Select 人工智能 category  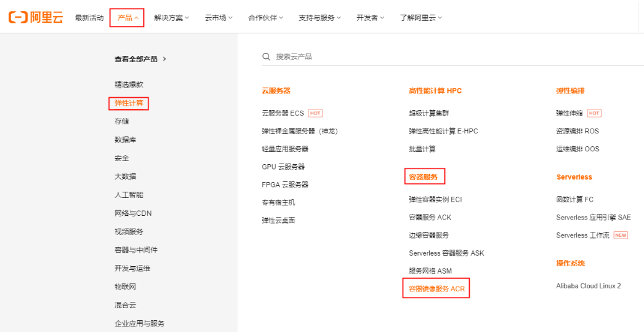point(129,195)
